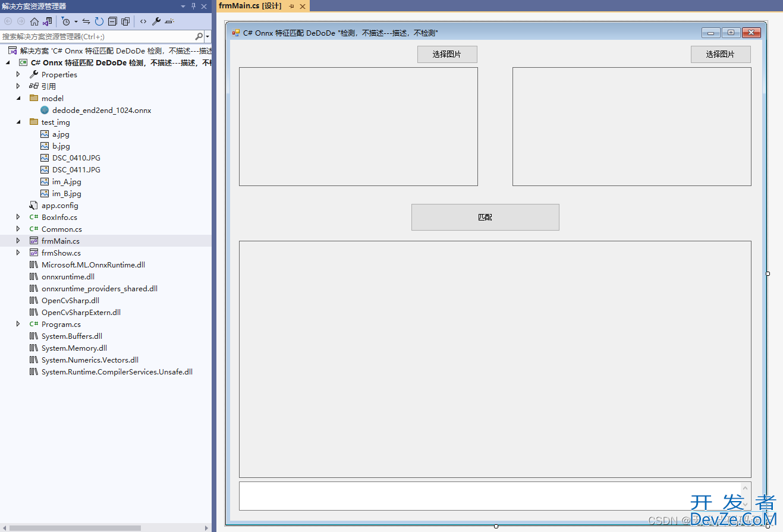Select onnxruntime.dll file

(x=68, y=276)
